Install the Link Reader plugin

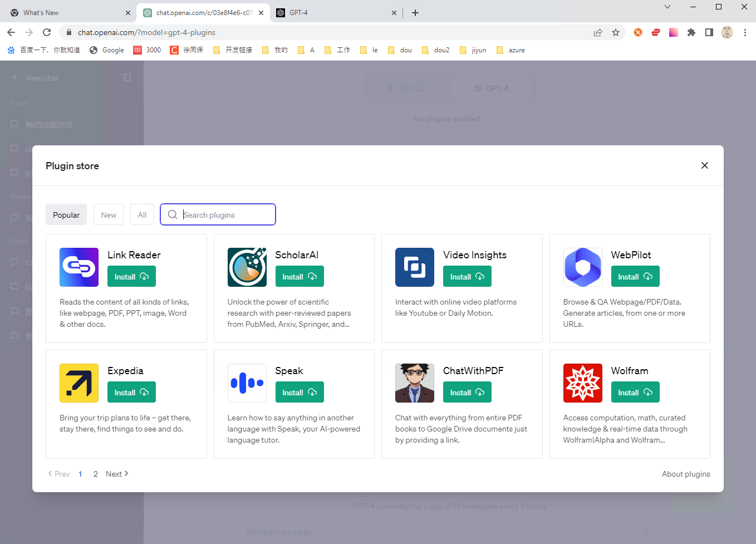131,277
